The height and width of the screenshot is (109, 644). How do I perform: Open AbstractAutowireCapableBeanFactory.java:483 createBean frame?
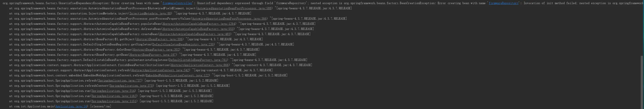(x=195, y=34)
